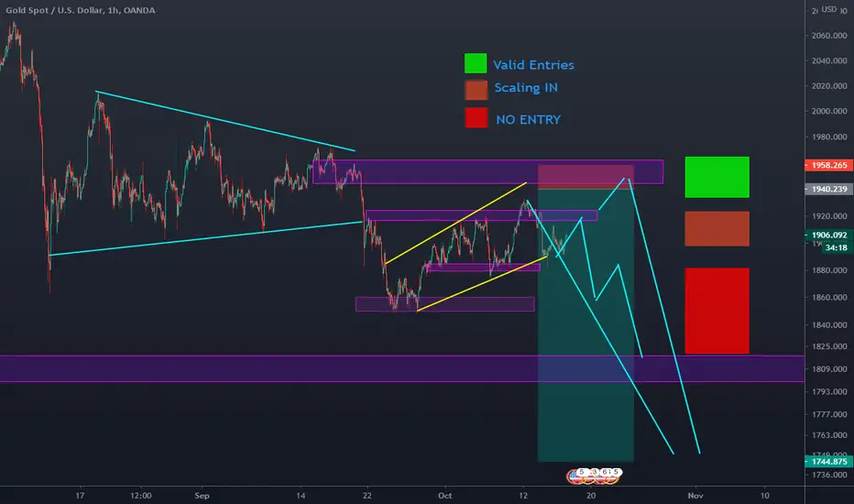This screenshot has width=854, height=504.
Task: Click the 1860.000 price axis value
Action: (829, 298)
